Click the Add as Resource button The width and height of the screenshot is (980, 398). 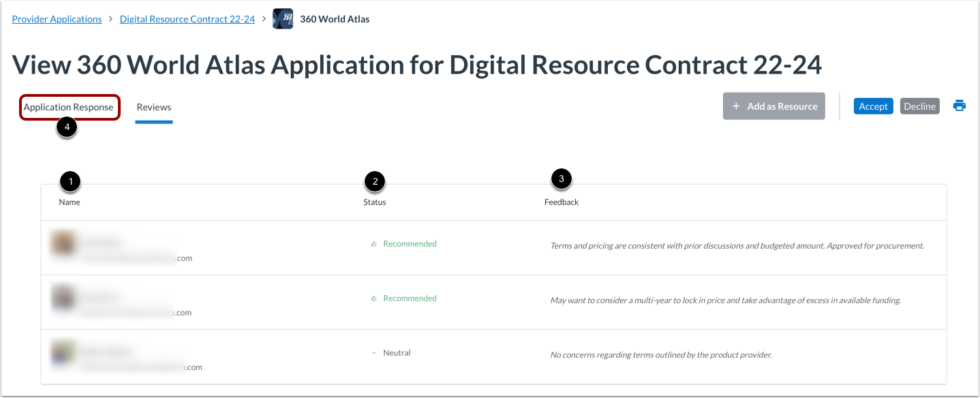pos(774,106)
